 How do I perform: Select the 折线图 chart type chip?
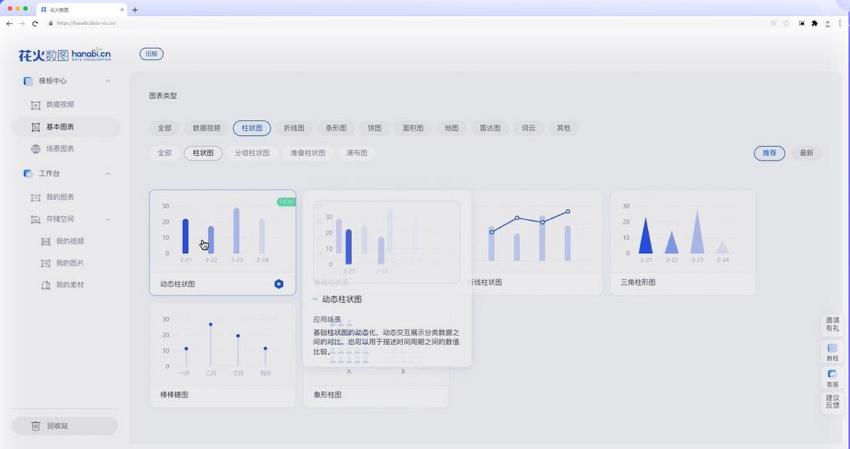click(294, 128)
